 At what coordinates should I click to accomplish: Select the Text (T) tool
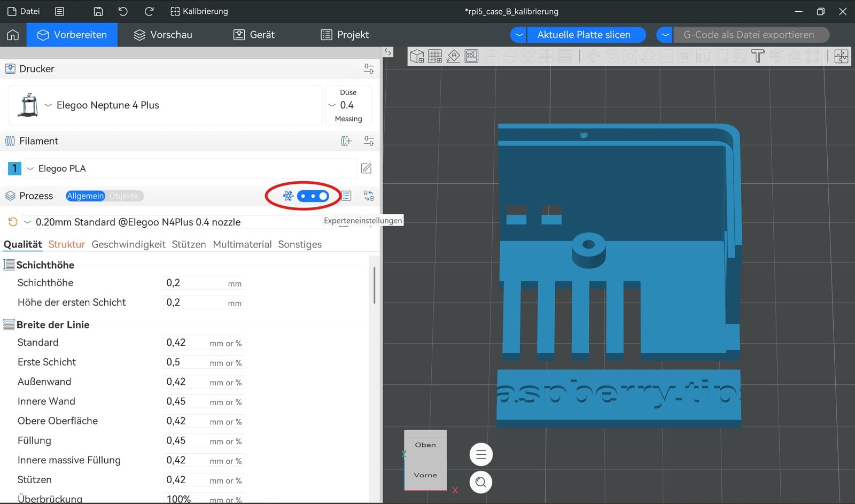(758, 56)
